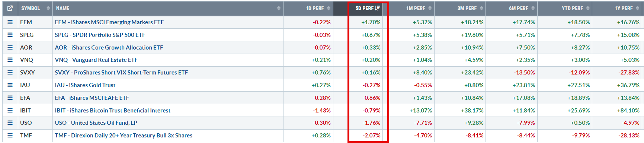Screen dimensions: 644x143
Task: Open the row menu icon for SVXY
Action: 10,73
